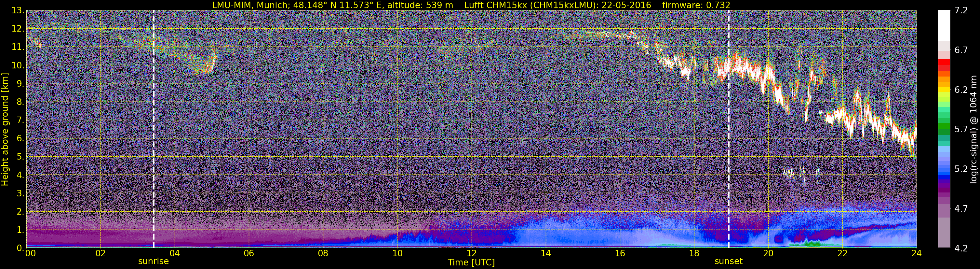
Task: Click the colorbar tick label '6.7'
Action: click(x=961, y=50)
